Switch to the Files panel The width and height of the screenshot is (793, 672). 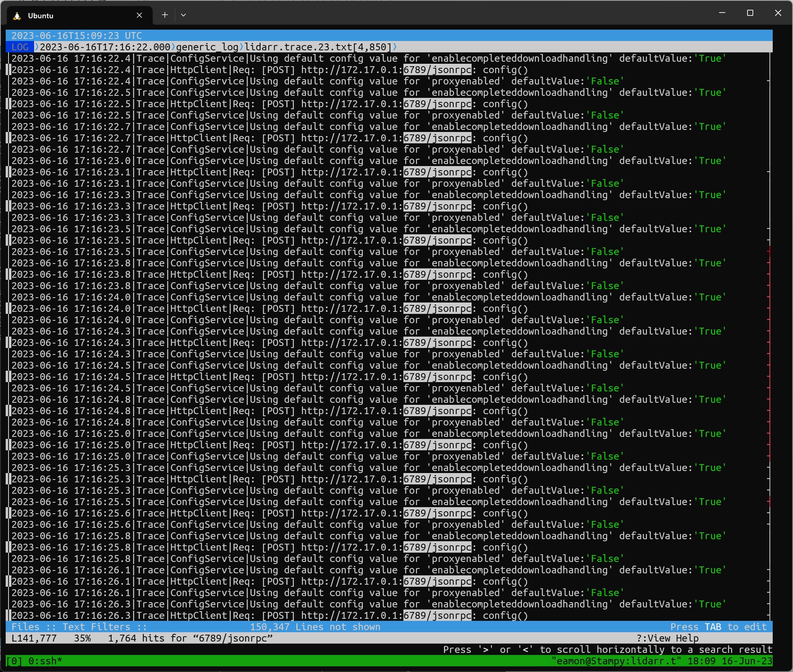(26, 627)
